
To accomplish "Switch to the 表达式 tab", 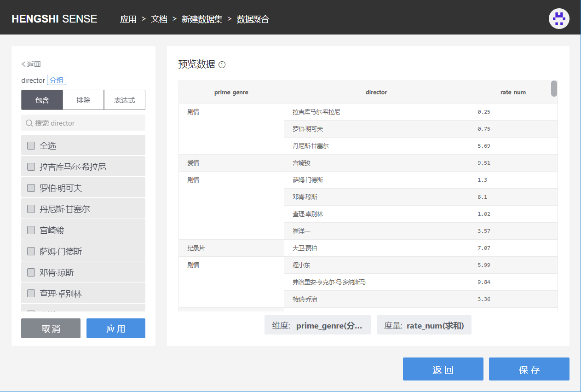I will [125, 100].
